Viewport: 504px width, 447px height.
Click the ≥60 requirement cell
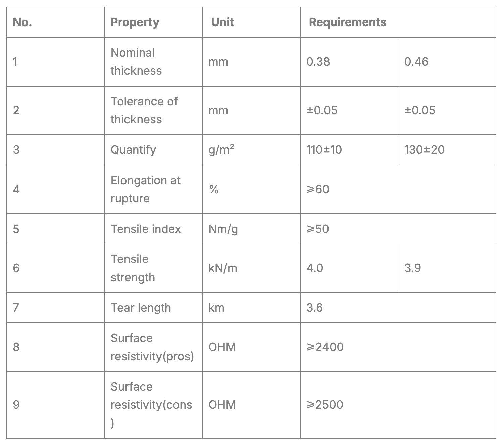coord(318,189)
